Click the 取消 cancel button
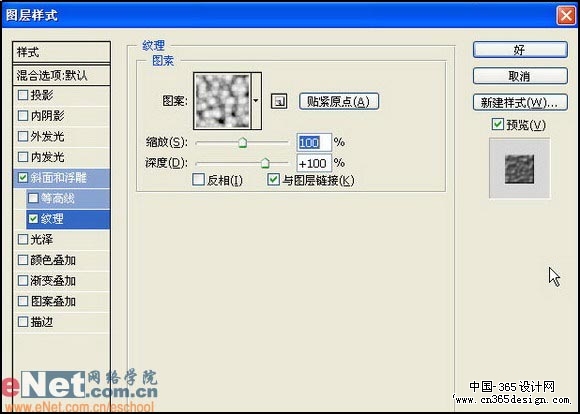 tap(520, 76)
